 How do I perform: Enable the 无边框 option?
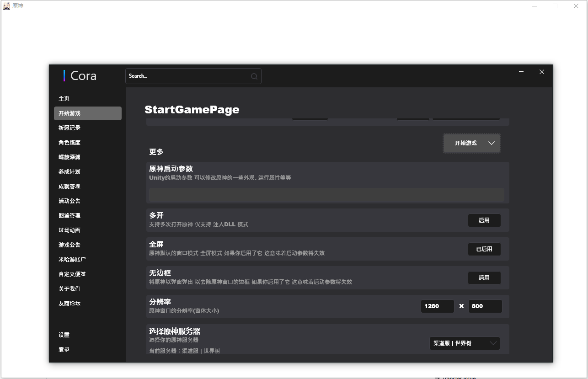click(484, 278)
